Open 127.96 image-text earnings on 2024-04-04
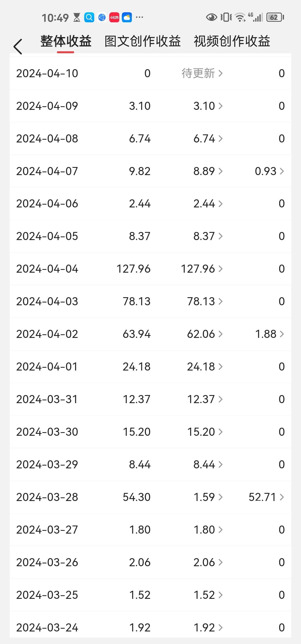This screenshot has width=301, height=644. 202,269
